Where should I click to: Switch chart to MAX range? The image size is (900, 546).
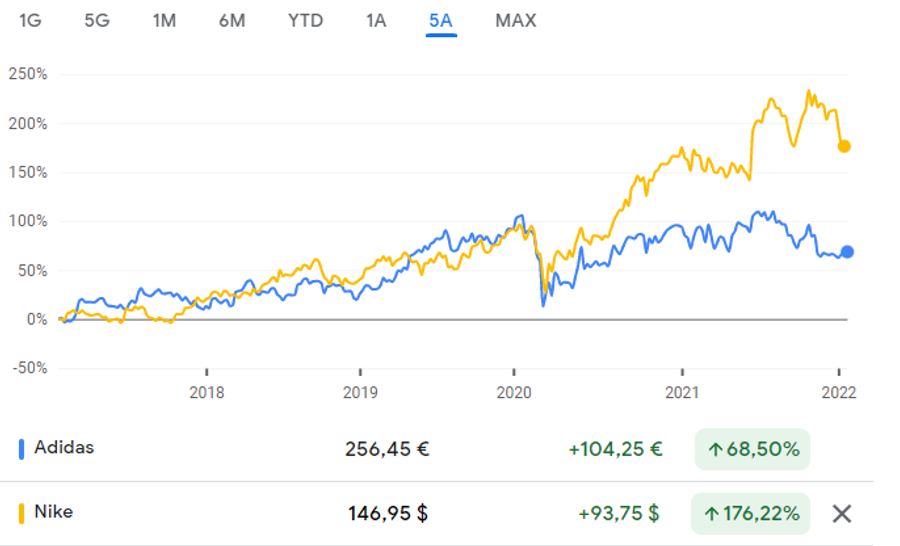coord(515,21)
